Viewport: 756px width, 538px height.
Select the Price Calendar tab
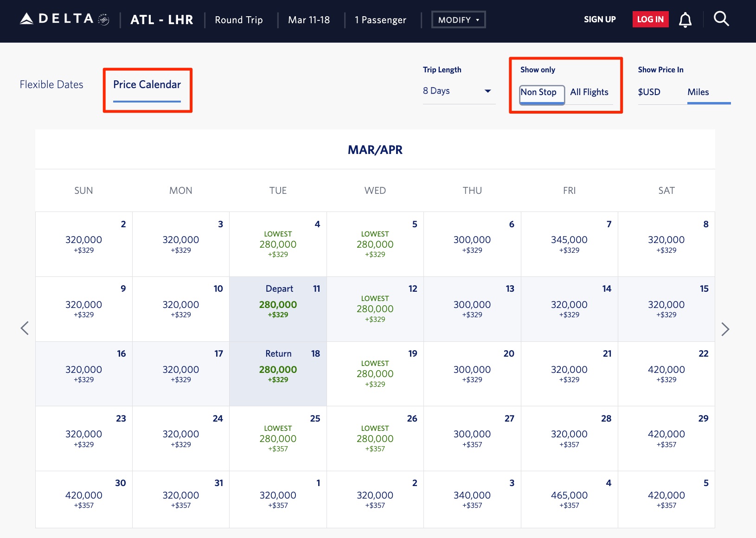[x=147, y=84]
